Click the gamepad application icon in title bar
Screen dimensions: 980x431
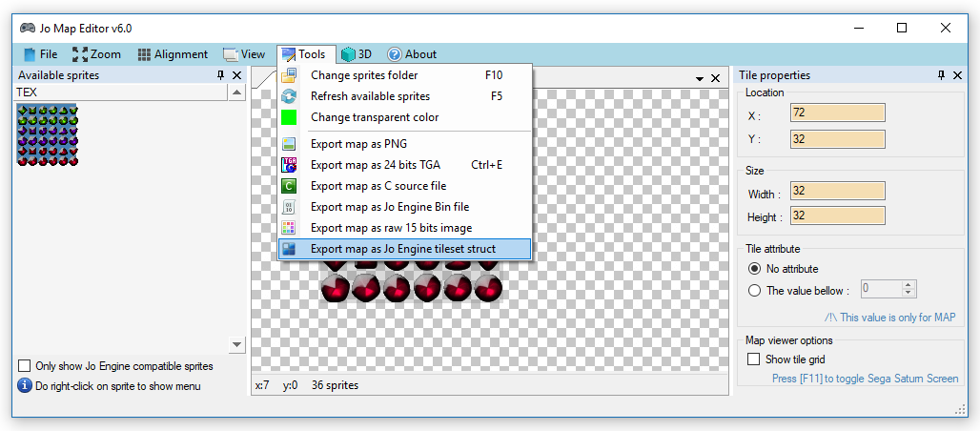click(27, 29)
